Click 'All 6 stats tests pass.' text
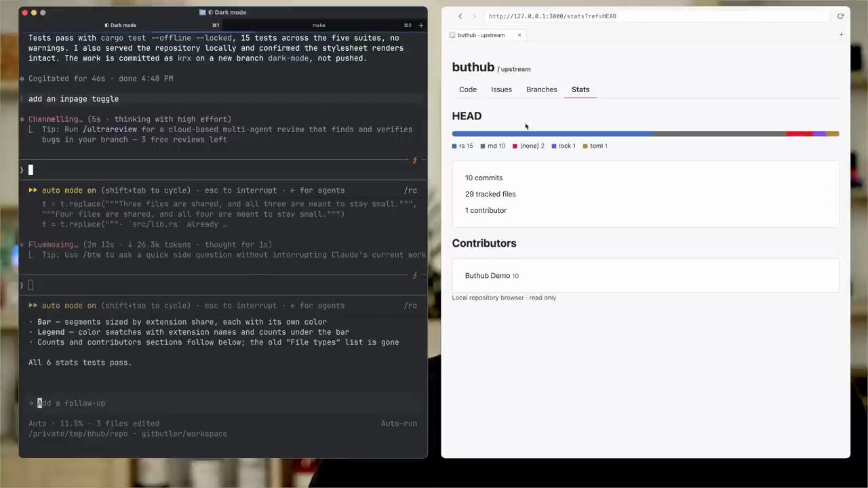The height and width of the screenshot is (488, 868). [80, 363]
